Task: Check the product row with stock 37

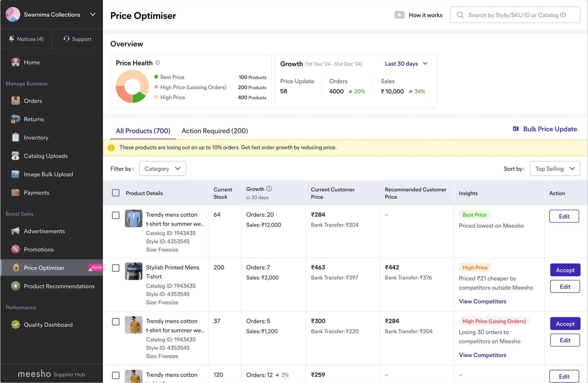Action: [x=116, y=322]
